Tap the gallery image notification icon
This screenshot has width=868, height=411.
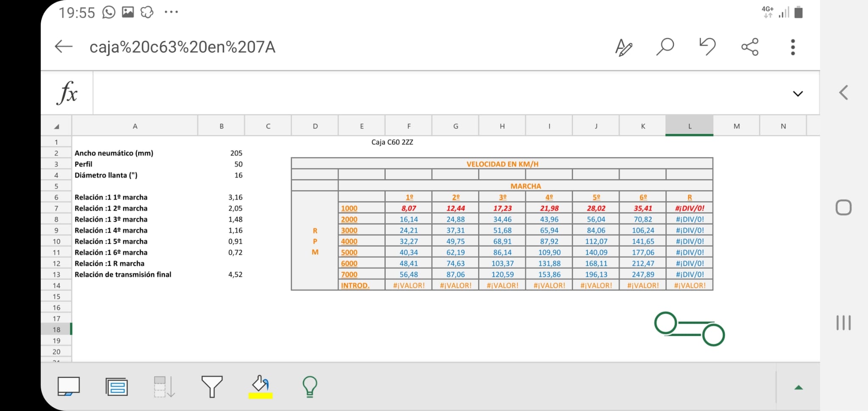click(x=128, y=12)
